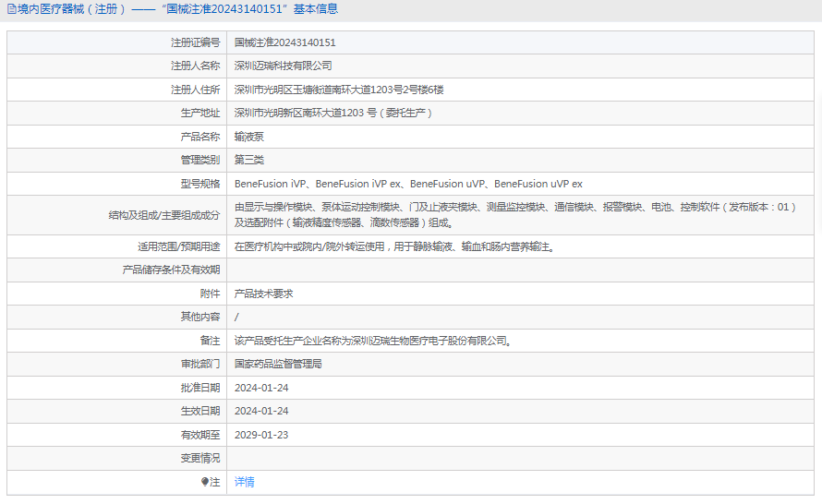Image resolution: width=822 pixels, height=504 pixels.
Task: Click the 产品名称 label
Action: [x=200, y=137]
